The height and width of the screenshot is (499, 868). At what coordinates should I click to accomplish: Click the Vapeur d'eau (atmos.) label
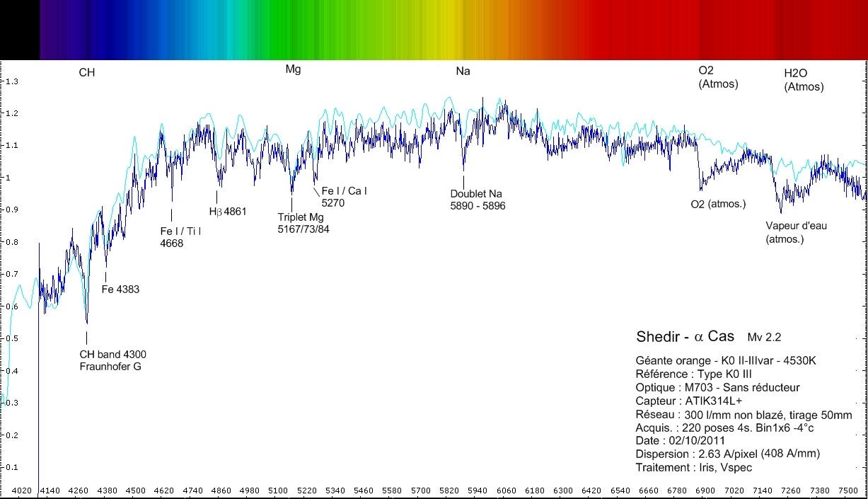coord(796,233)
